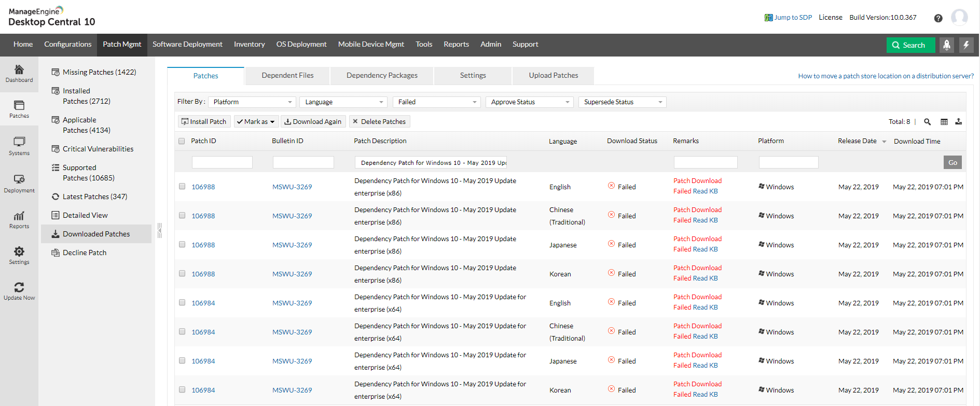980x406 pixels.
Task: Check the 106988 Japanese patch row checkbox
Action: pos(182,244)
